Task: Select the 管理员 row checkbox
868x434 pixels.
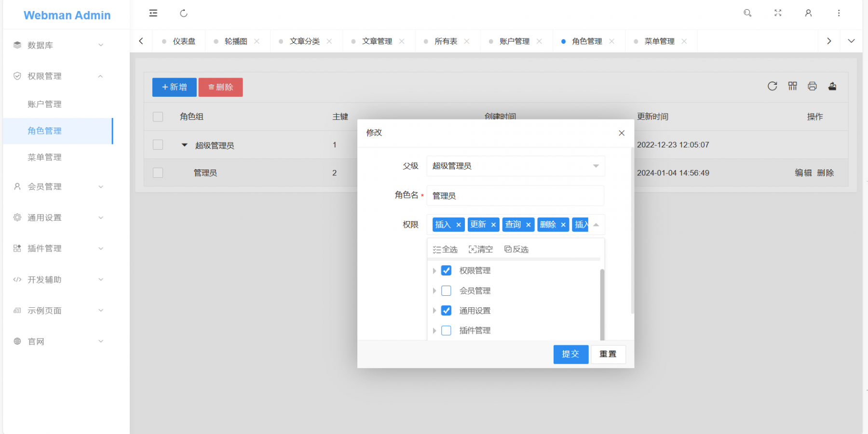Action: (158, 172)
